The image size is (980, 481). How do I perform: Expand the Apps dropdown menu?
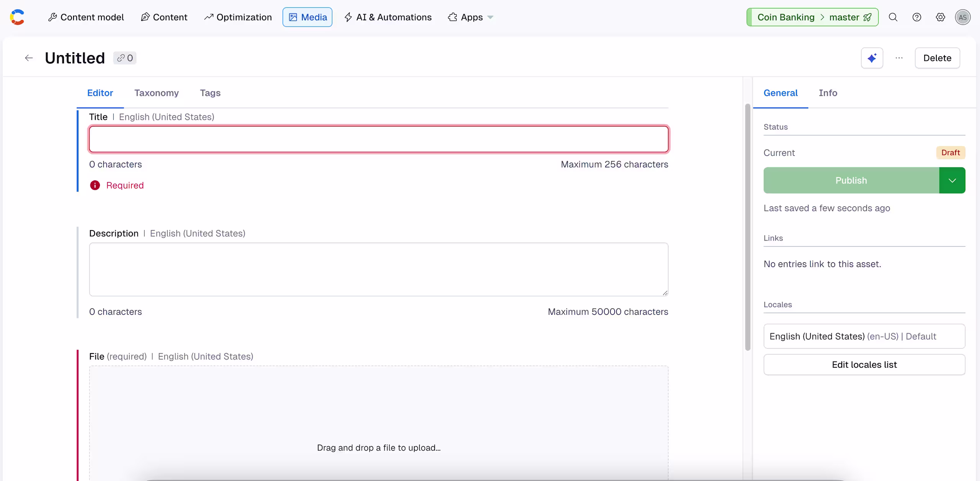[470, 17]
